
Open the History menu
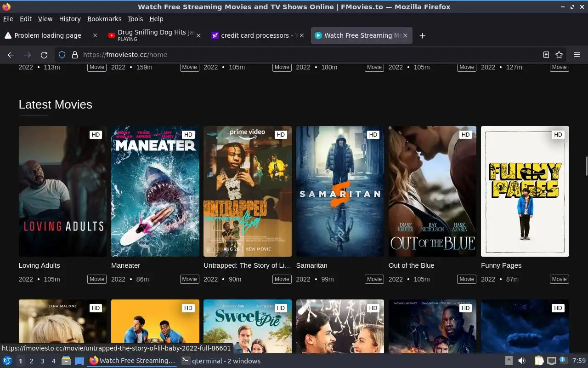click(70, 19)
